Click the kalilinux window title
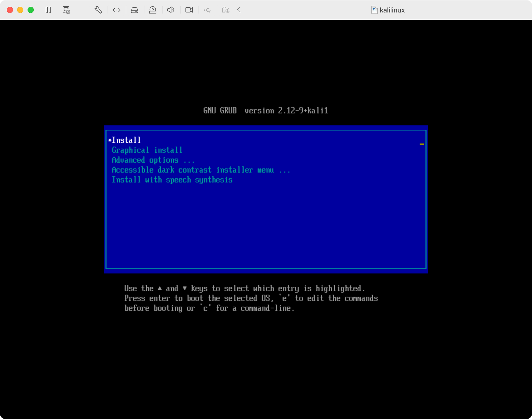532x419 pixels. 392,10
